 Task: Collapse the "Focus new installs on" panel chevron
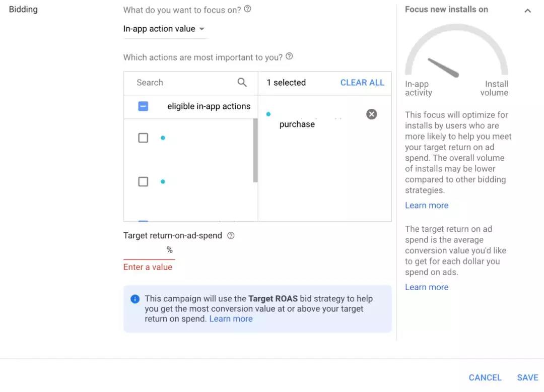pos(527,11)
